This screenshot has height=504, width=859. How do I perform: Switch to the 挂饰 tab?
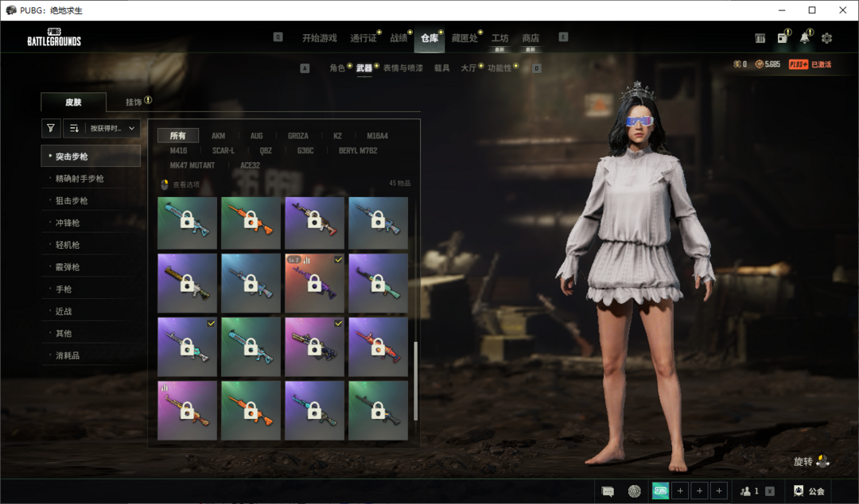point(134,102)
